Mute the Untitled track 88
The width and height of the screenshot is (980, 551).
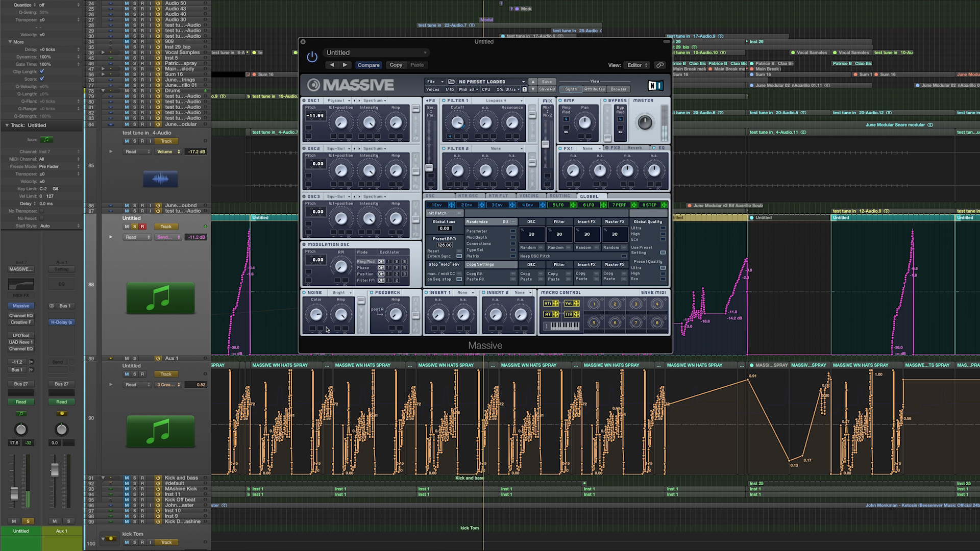click(127, 227)
